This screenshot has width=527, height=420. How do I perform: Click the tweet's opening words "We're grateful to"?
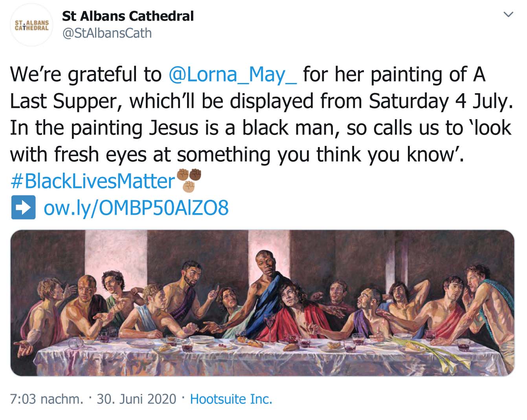(x=86, y=74)
